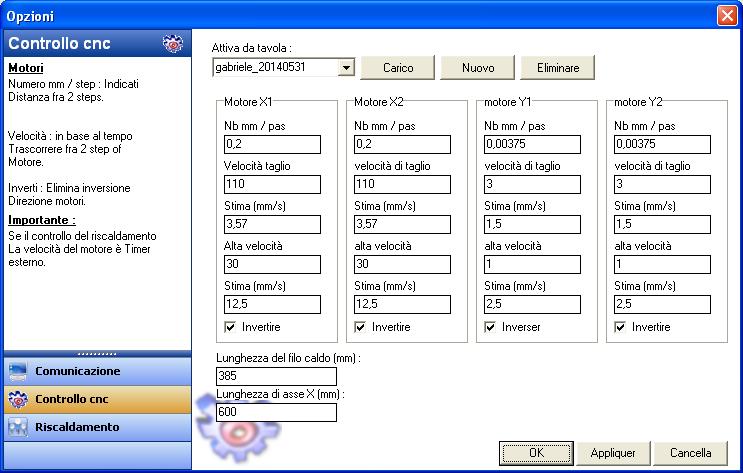
Task: Open the Riscaldamento section
Action: pyautogui.click(x=77, y=427)
